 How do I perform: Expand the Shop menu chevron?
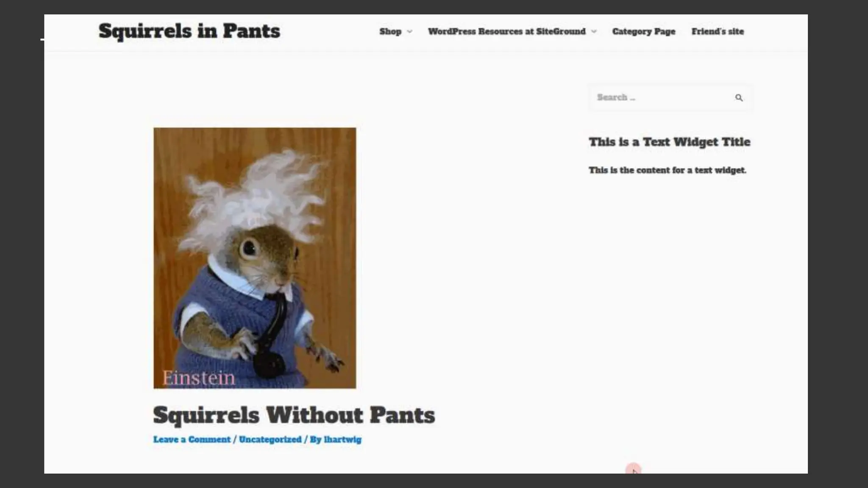click(409, 32)
